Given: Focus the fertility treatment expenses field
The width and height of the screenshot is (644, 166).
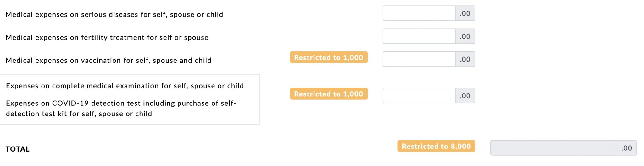Looking at the screenshot, I should pyautogui.click(x=419, y=36).
